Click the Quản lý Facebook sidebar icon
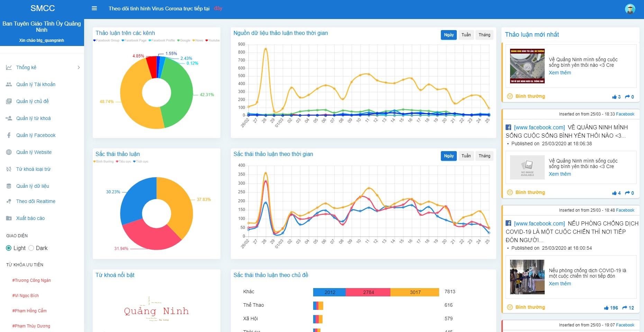Image resolution: width=644 pixels, height=332 pixels. [9, 135]
